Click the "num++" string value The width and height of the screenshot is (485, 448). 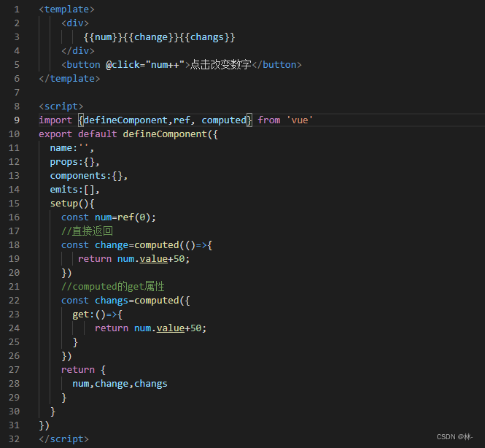click(165, 65)
